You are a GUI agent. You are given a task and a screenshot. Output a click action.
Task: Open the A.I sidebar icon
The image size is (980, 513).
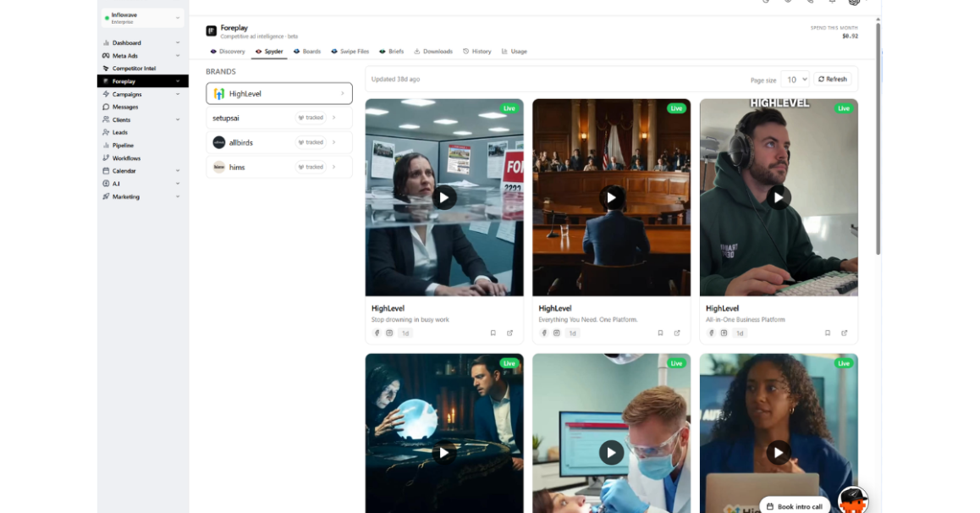pos(106,184)
